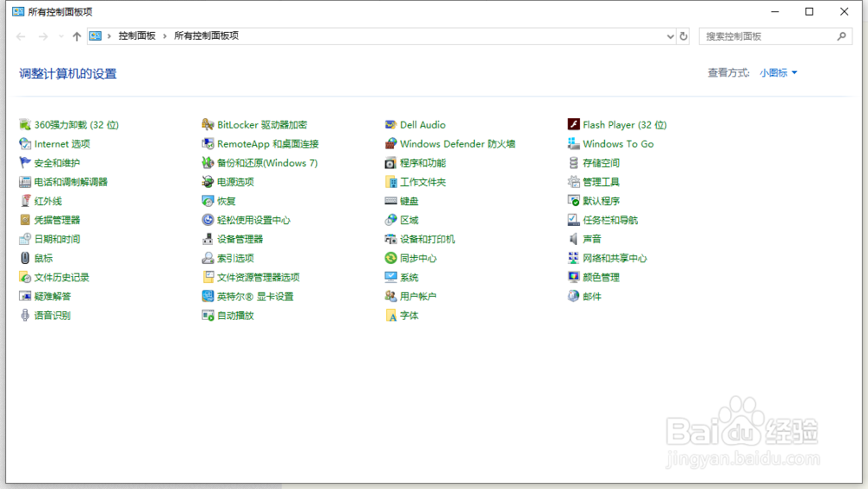Image resolution: width=868 pixels, height=489 pixels.
Task: Open the 设备管理器 icon
Action: point(207,239)
